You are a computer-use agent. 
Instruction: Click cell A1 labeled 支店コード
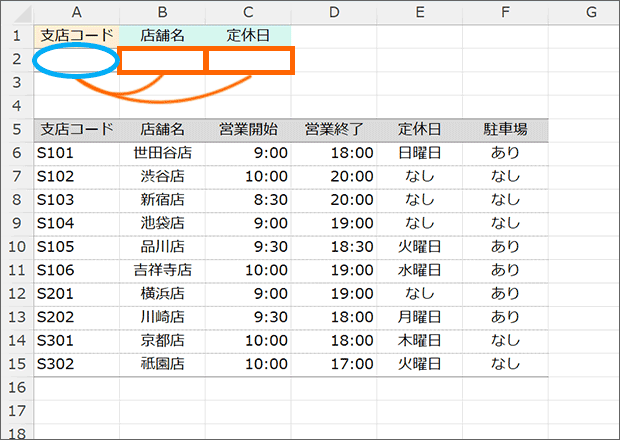point(77,36)
